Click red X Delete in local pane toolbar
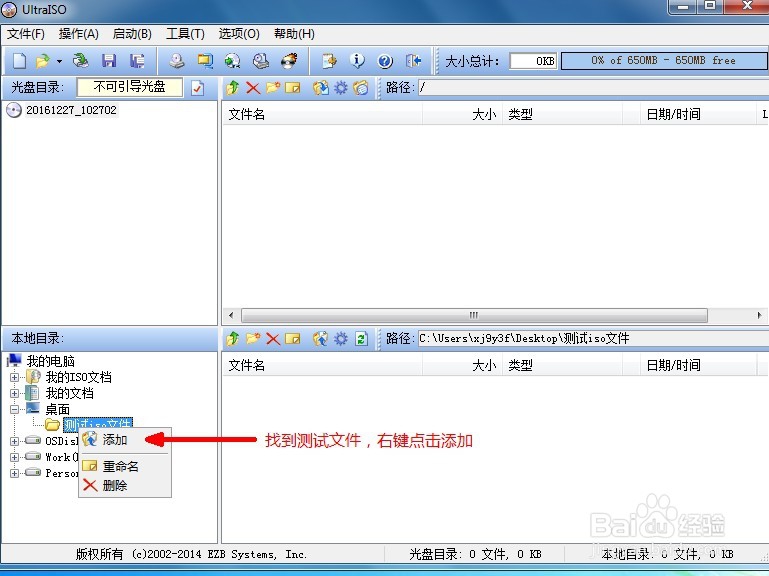769x576 pixels. [x=273, y=339]
